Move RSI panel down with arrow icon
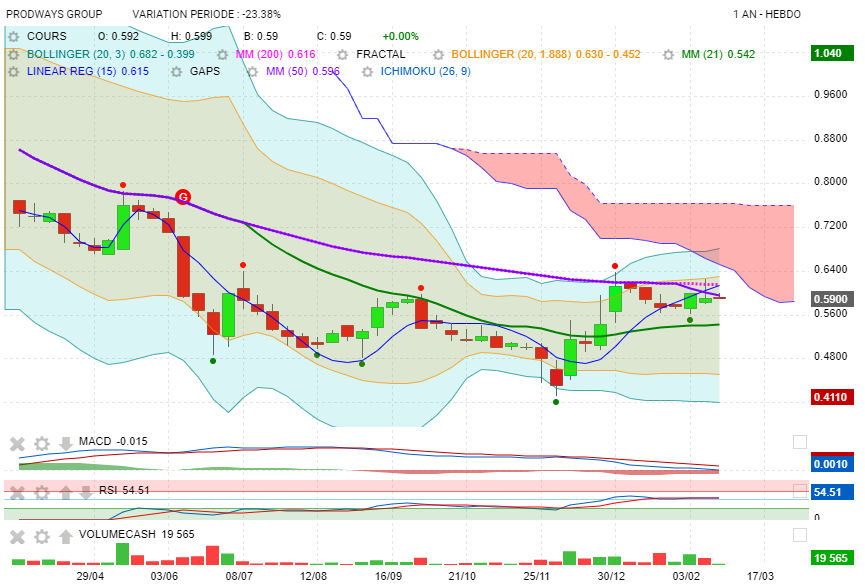 click(86, 492)
